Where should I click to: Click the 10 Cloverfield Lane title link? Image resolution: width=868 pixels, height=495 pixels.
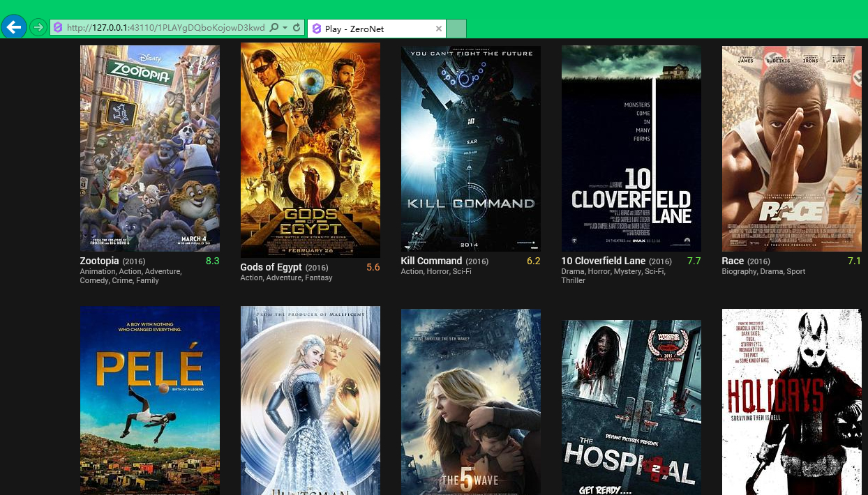pos(604,261)
